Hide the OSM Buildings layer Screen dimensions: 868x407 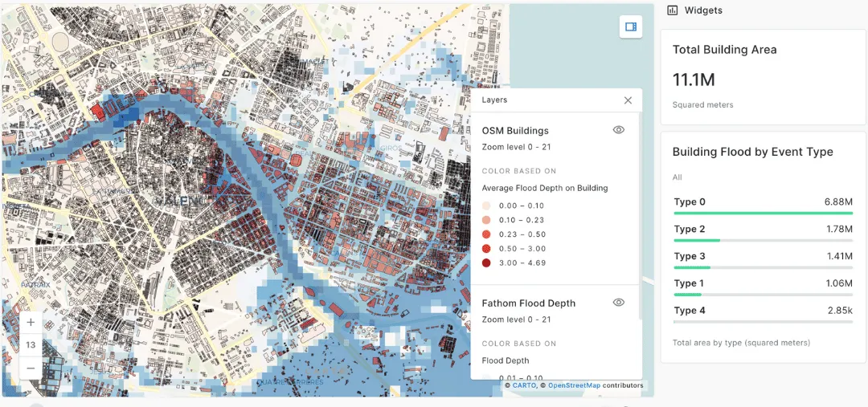click(618, 130)
